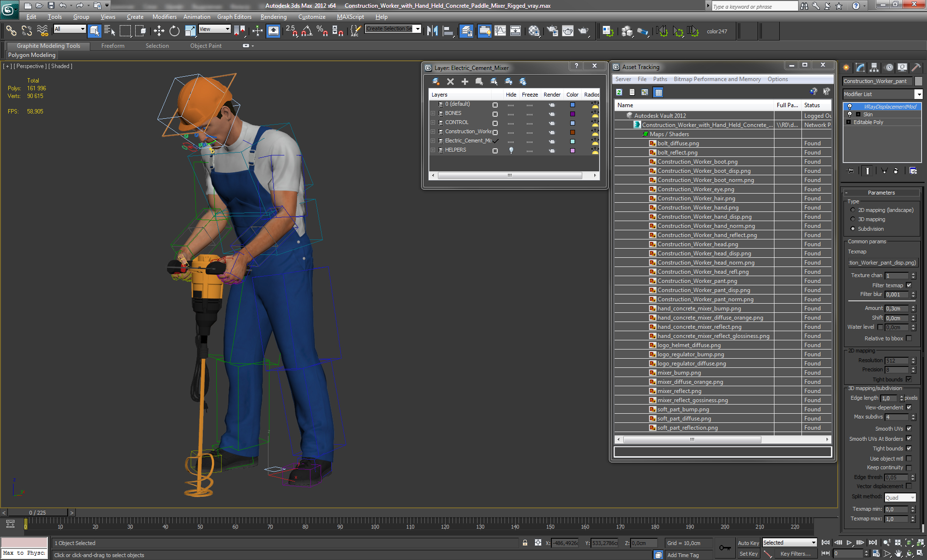Switch to Utilities hammer panel tab
927x560 pixels.
point(916,68)
